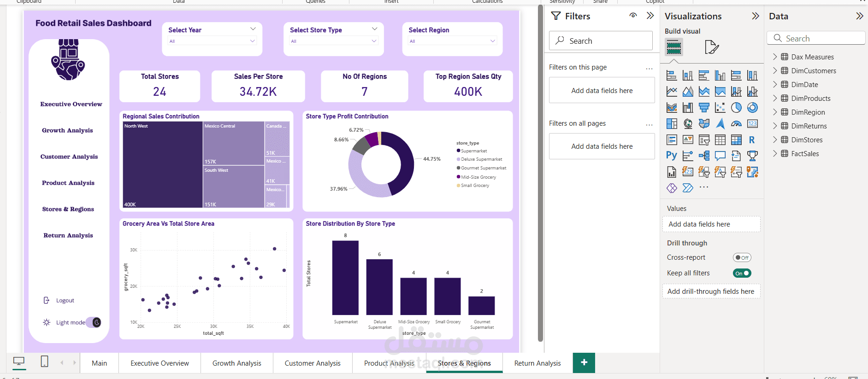Turn on Cross-report drill through

[742, 257]
